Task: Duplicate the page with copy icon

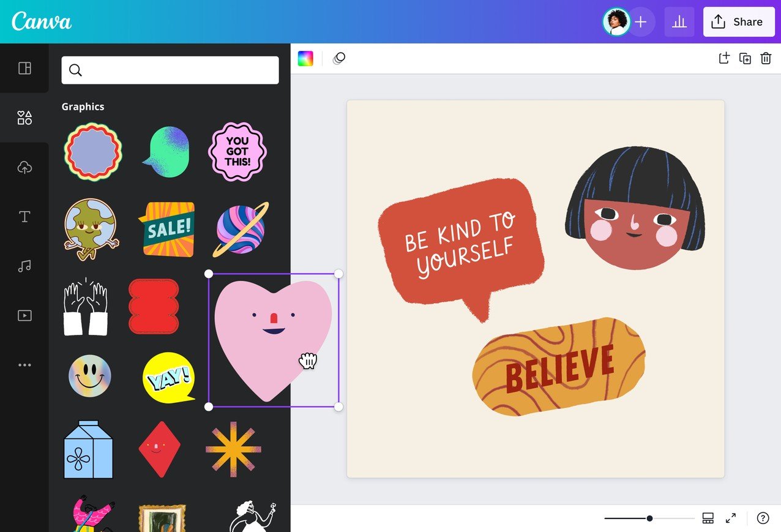Action: tap(745, 58)
